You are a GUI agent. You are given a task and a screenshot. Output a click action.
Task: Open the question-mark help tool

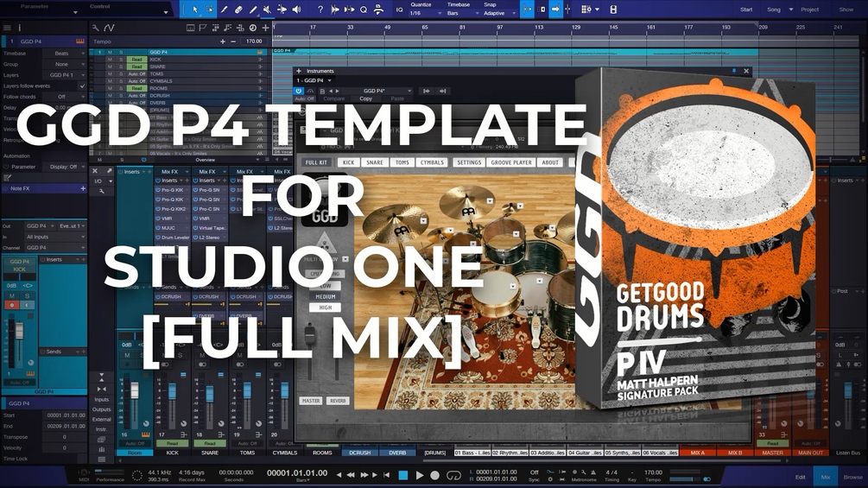[320, 10]
